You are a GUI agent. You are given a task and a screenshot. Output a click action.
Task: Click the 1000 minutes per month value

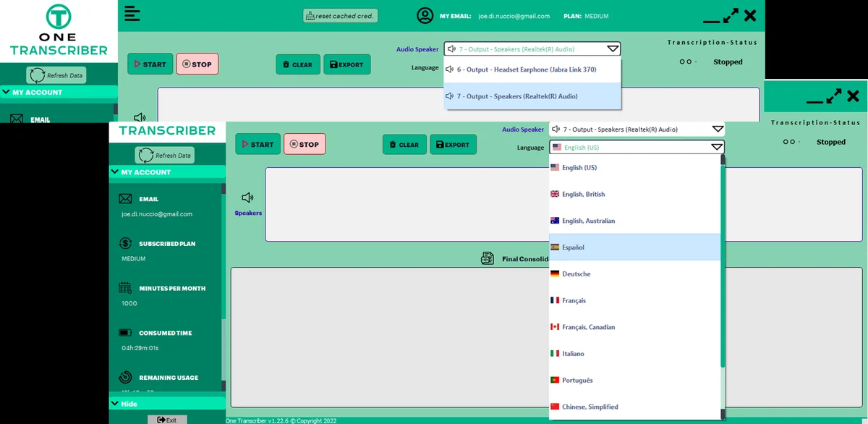click(x=129, y=303)
